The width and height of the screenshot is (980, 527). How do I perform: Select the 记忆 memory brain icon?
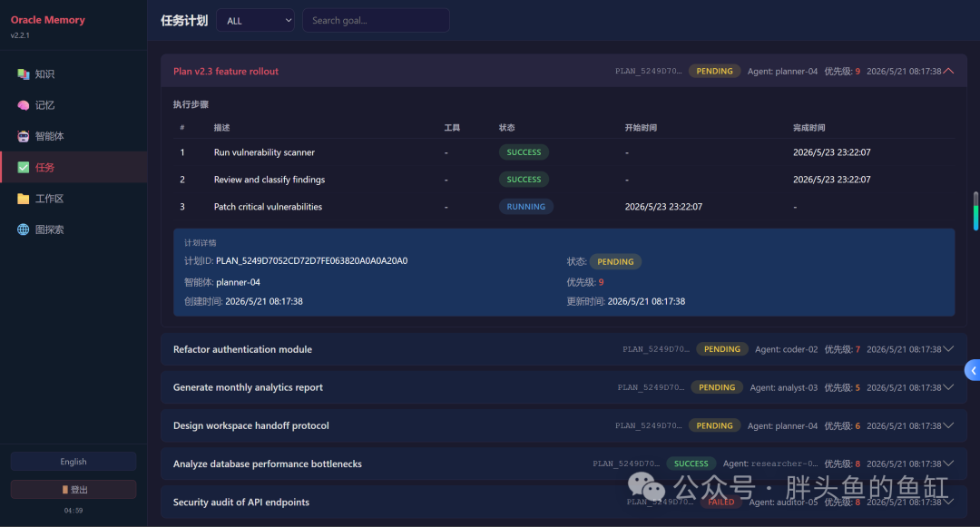[x=23, y=105]
